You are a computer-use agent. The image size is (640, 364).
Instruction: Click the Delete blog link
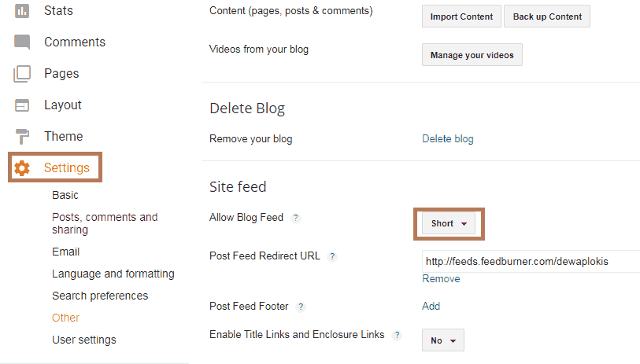click(x=448, y=139)
